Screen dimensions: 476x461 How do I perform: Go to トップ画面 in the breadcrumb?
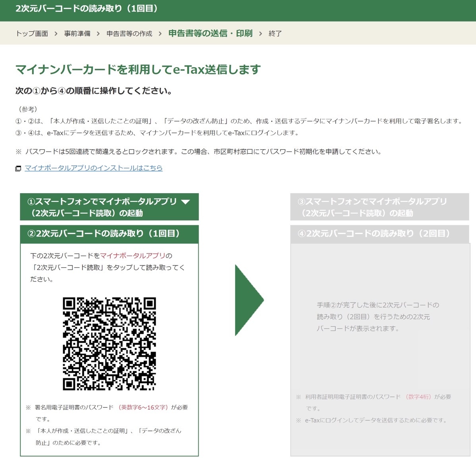point(32,33)
